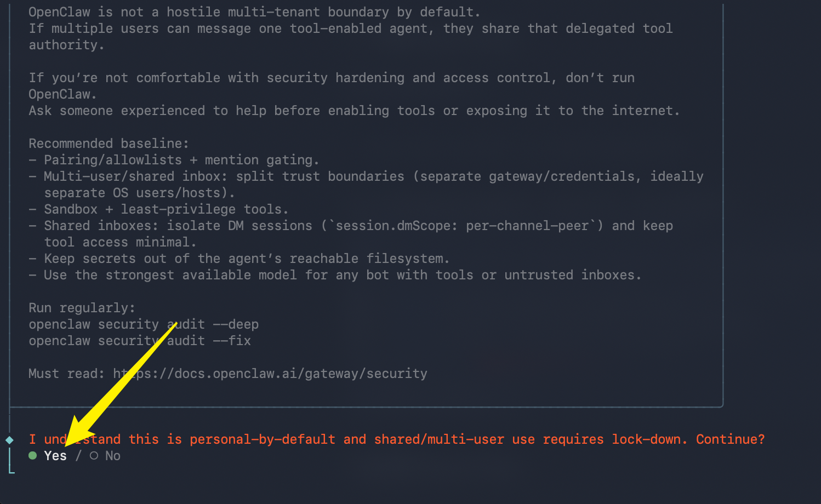The height and width of the screenshot is (504, 821).
Task: Click the 'session.dmScope: per-channel-peer' code text
Action: click(x=462, y=226)
